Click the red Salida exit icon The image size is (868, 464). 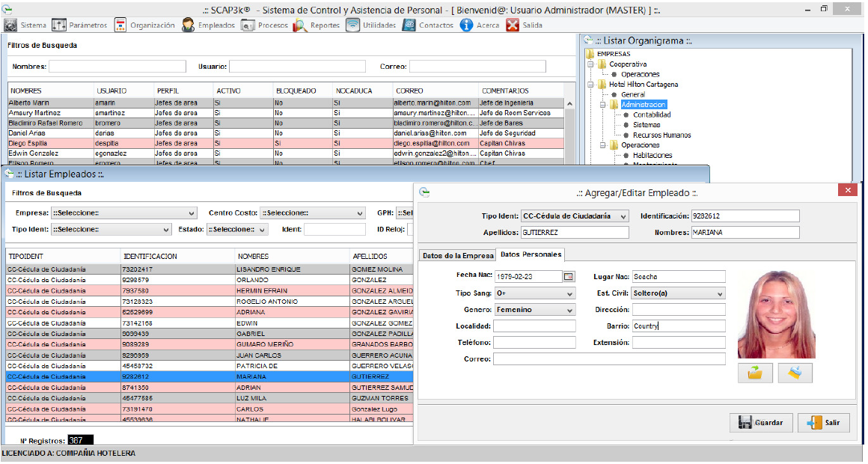[513, 25]
